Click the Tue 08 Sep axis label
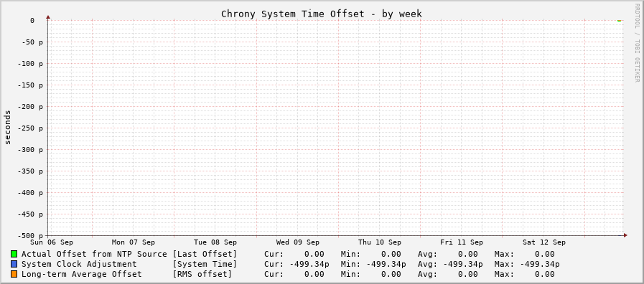Image resolution: width=644 pixels, height=284 pixels. click(x=215, y=242)
